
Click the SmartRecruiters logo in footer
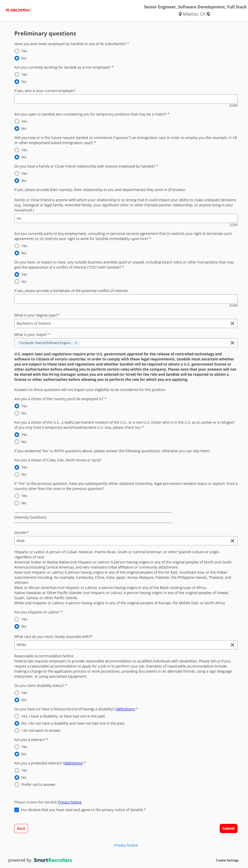53,860
